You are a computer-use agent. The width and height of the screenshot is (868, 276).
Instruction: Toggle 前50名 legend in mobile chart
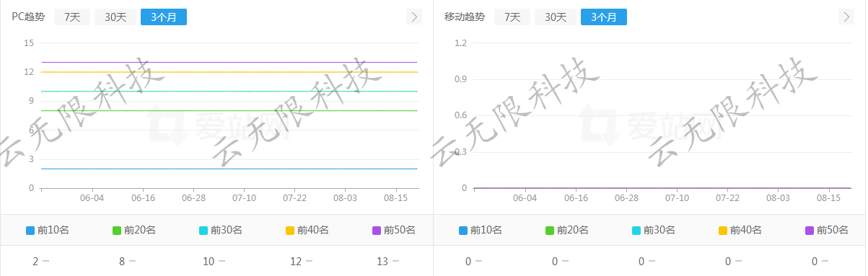[827, 231]
